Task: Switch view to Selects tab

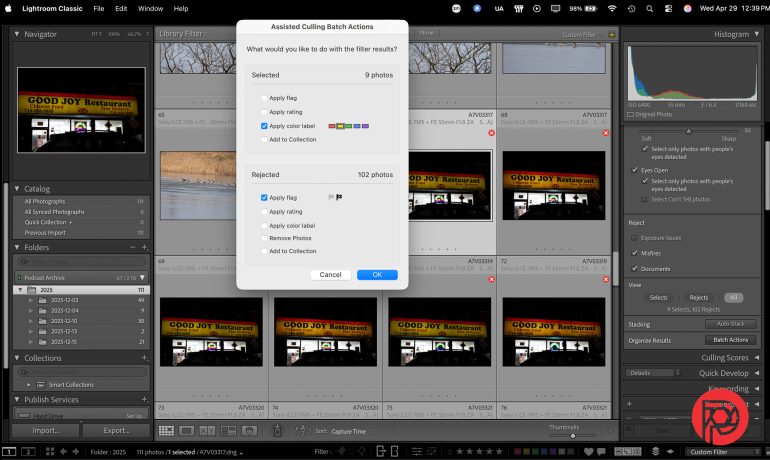Action: tap(658, 298)
